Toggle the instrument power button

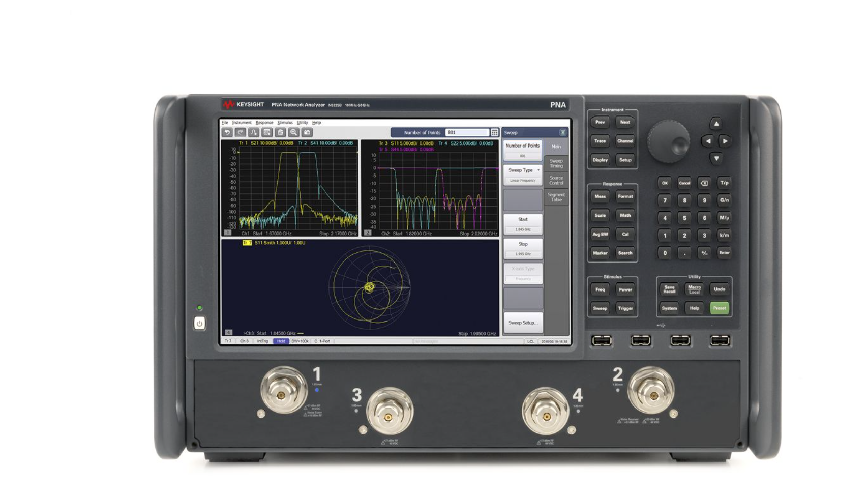point(199,324)
